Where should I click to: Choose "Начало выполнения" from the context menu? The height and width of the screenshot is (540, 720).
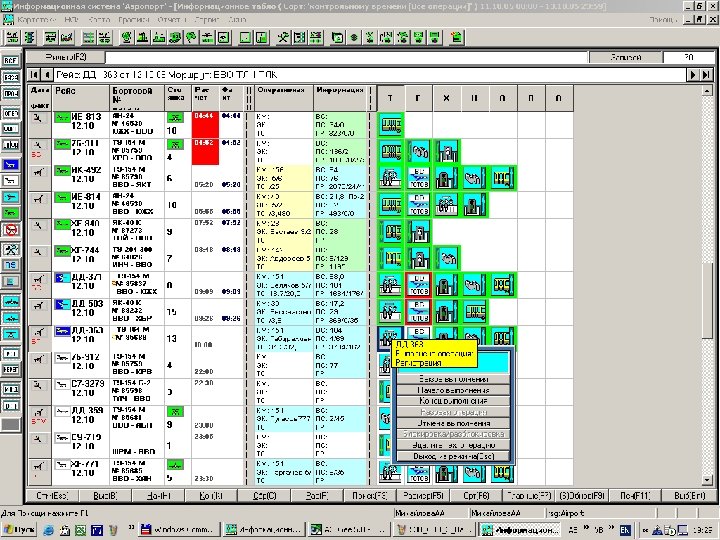click(x=453, y=390)
